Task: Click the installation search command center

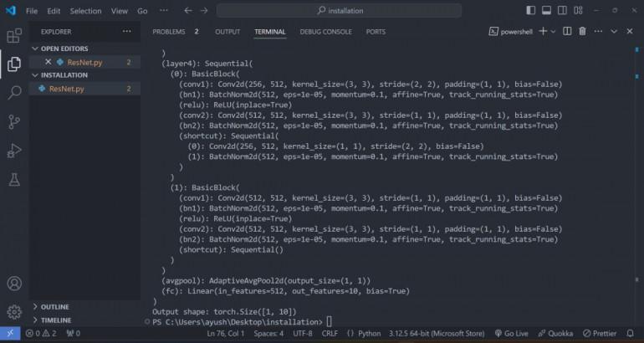Action: [x=340, y=11]
